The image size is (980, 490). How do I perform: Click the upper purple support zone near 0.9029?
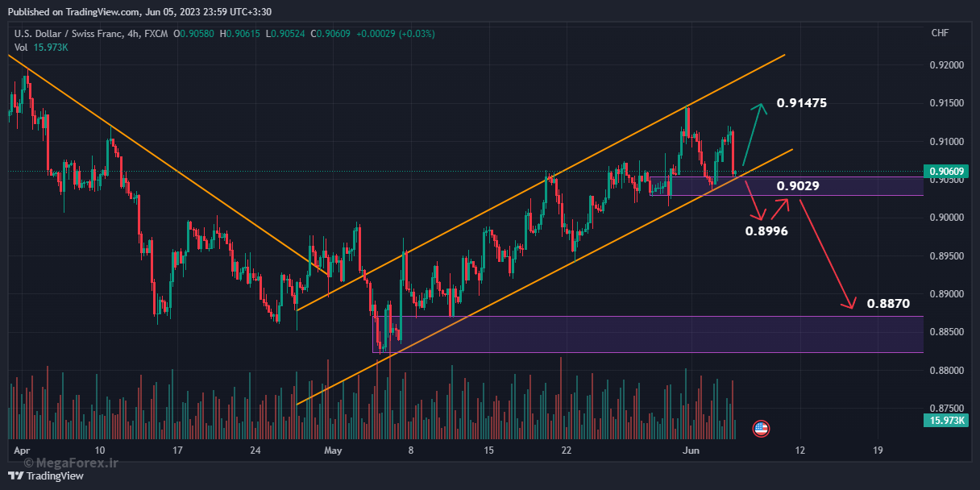(787, 186)
